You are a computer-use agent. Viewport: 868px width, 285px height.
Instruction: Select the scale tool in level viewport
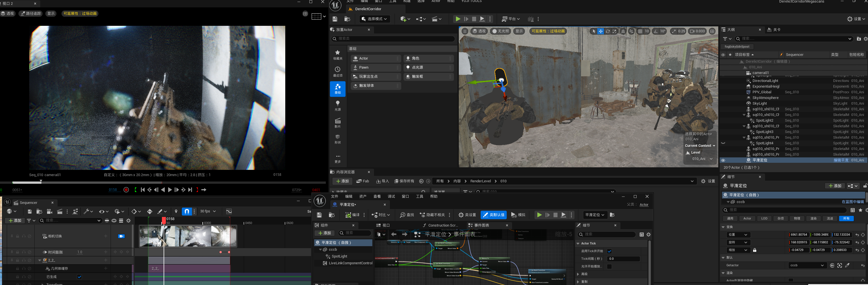614,31
